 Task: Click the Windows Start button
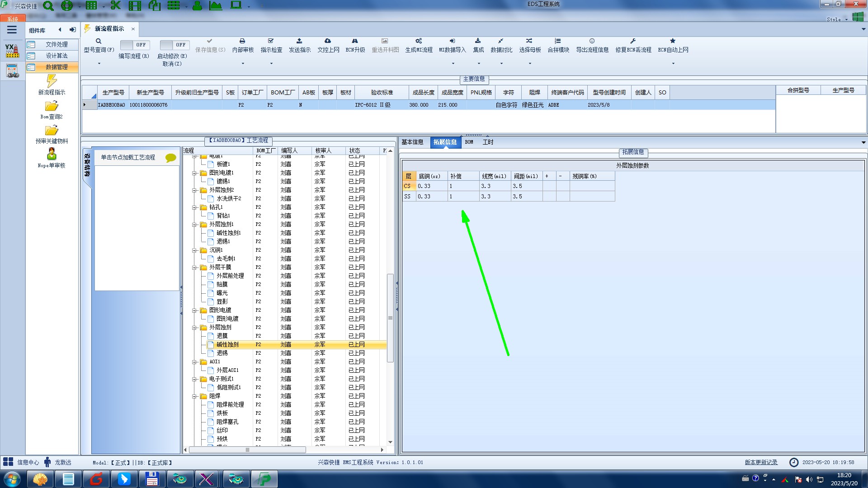click(x=12, y=479)
